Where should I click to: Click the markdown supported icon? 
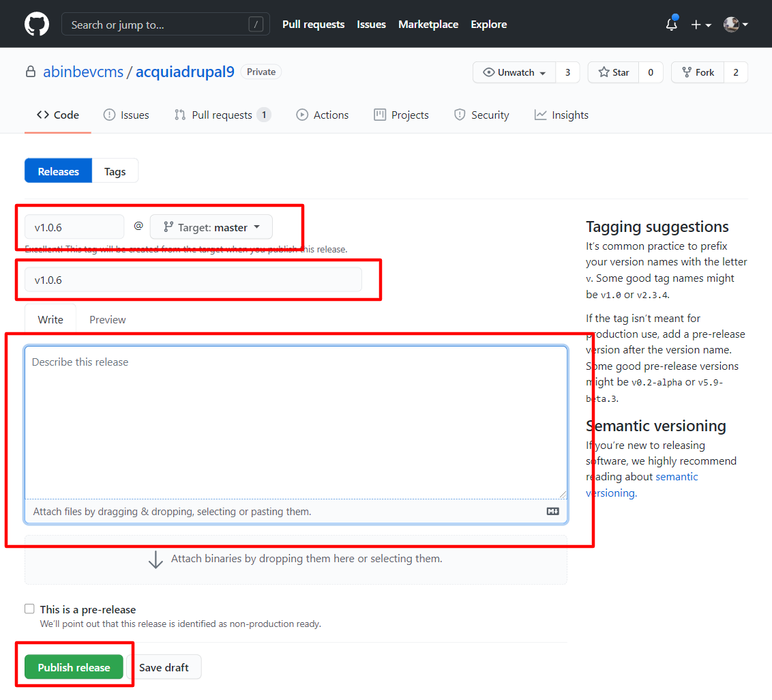click(553, 511)
